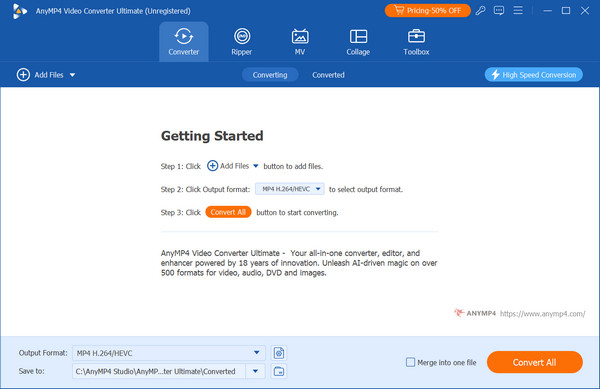Switch to the Collage module icon
Image resolution: width=600 pixels, height=389 pixels.
tap(358, 37)
